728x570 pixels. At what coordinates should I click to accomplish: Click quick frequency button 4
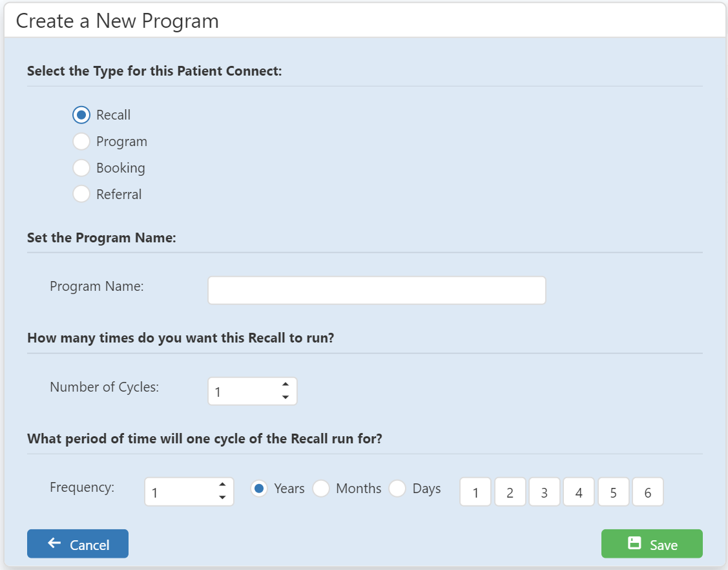click(579, 492)
